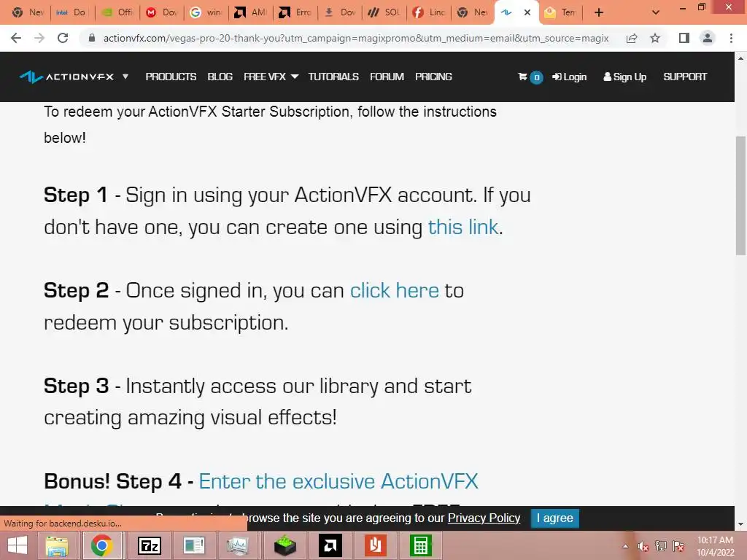Go to the BLOG page
This screenshot has height=560, width=747.
click(x=220, y=77)
